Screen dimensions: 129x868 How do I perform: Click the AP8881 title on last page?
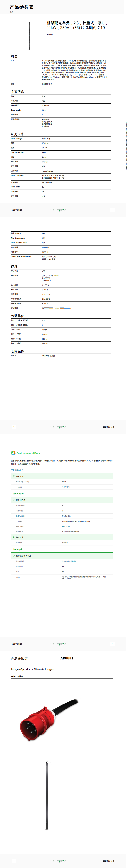(x=66, y=658)
